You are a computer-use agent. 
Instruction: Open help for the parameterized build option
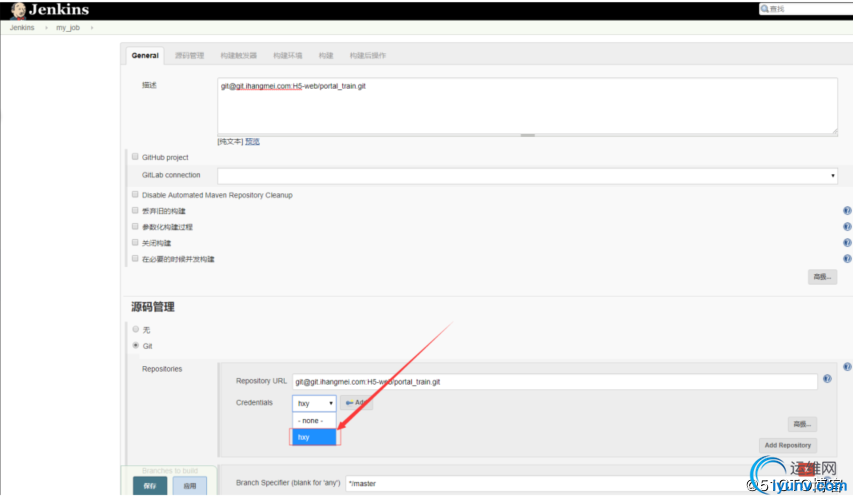click(x=847, y=227)
